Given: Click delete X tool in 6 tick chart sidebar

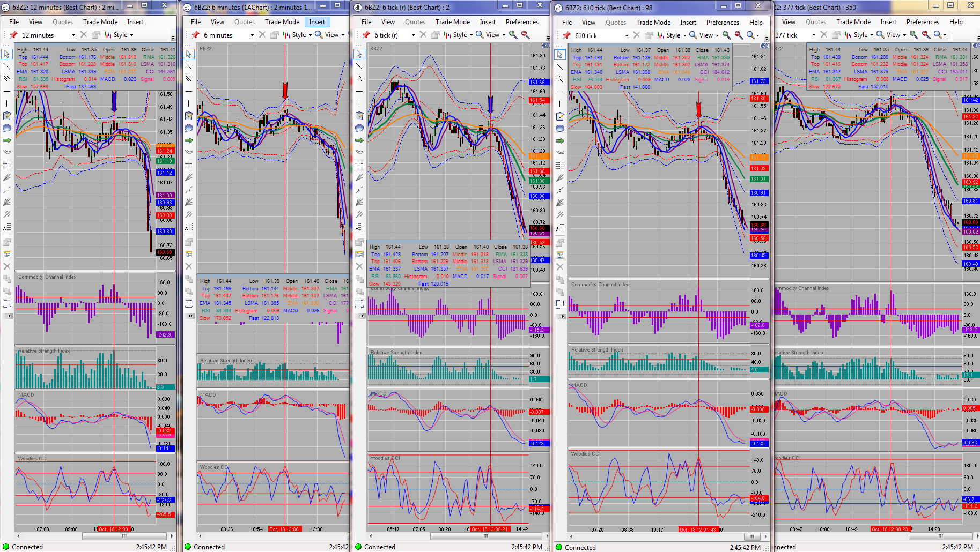Looking at the screenshot, I should point(359,266).
